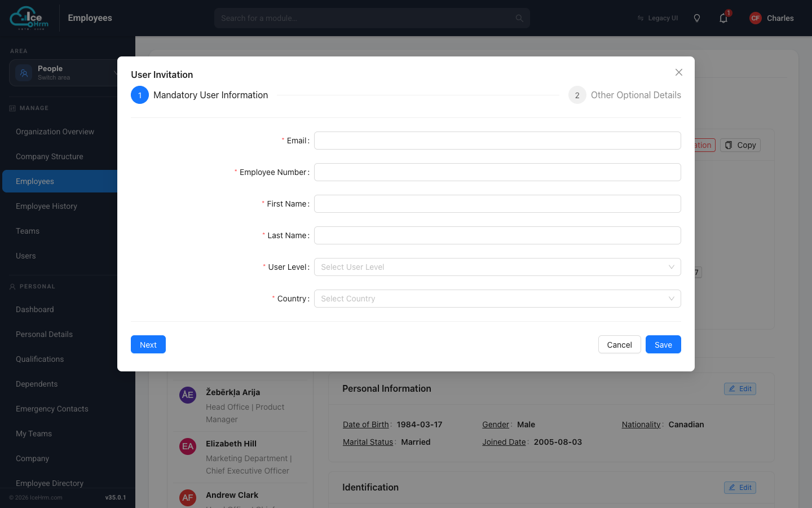Click the Legacy UI swap icon
Image resolution: width=812 pixels, height=508 pixels.
[x=641, y=18]
